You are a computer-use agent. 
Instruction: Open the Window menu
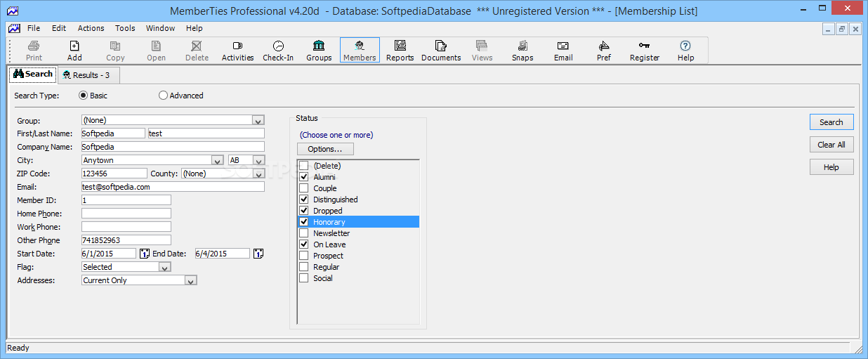[161, 28]
